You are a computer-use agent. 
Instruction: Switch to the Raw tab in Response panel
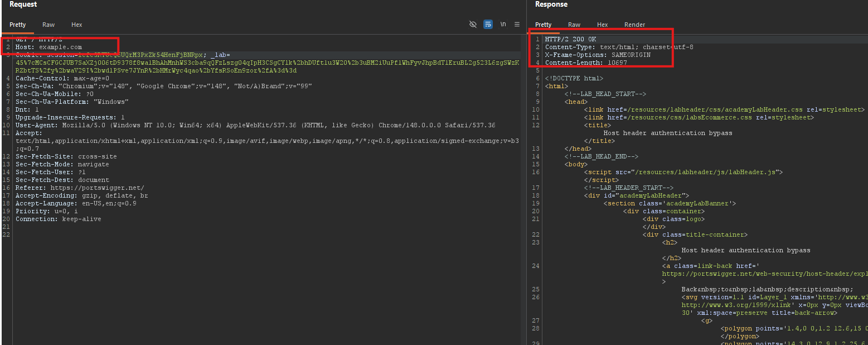coord(574,25)
